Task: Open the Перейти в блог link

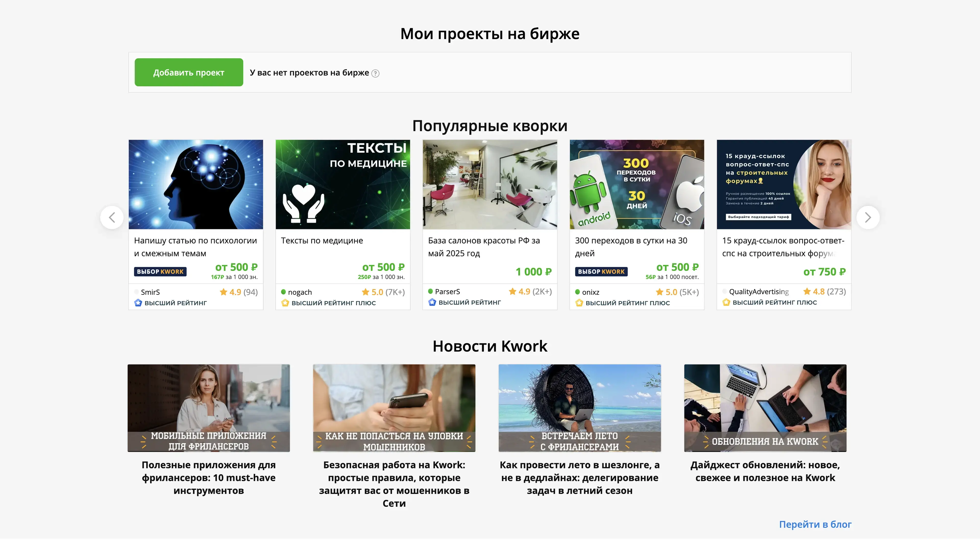Action: (x=815, y=524)
